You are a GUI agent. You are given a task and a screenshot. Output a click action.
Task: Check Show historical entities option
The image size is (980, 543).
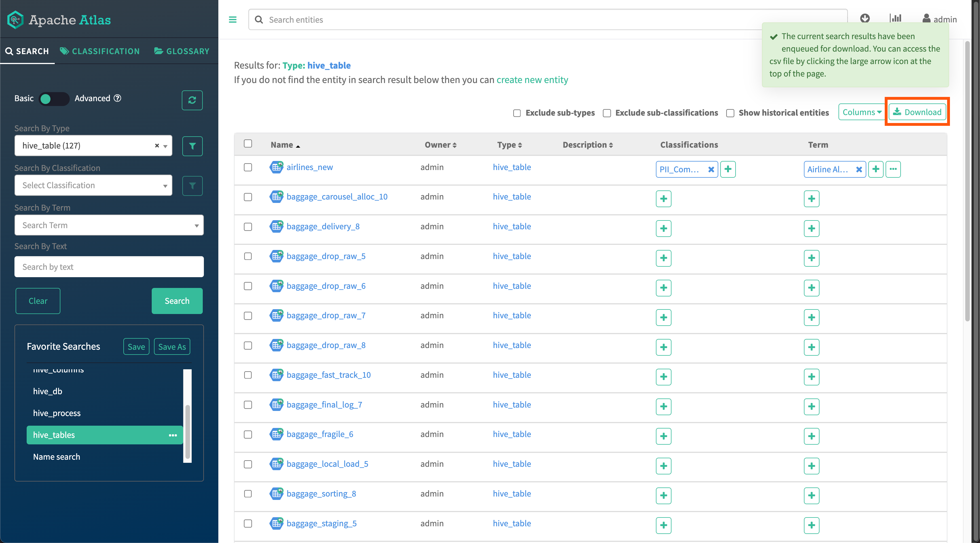click(x=730, y=113)
